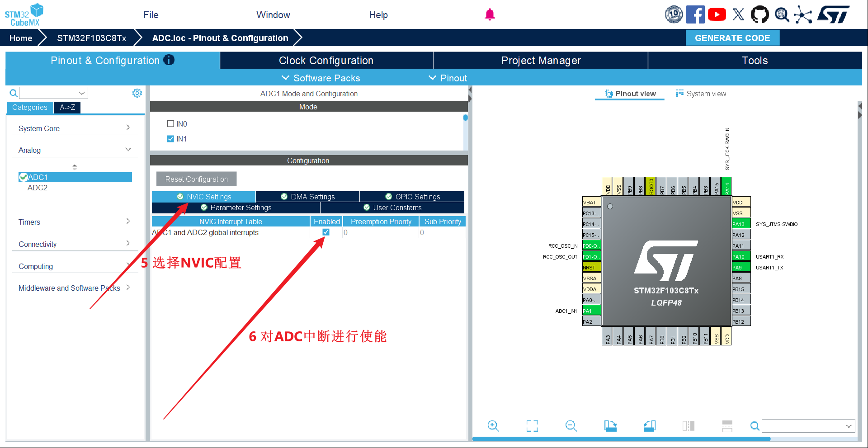Open the Window menu
This screenshot has width=868, height=448.
[x=273, y=15]
